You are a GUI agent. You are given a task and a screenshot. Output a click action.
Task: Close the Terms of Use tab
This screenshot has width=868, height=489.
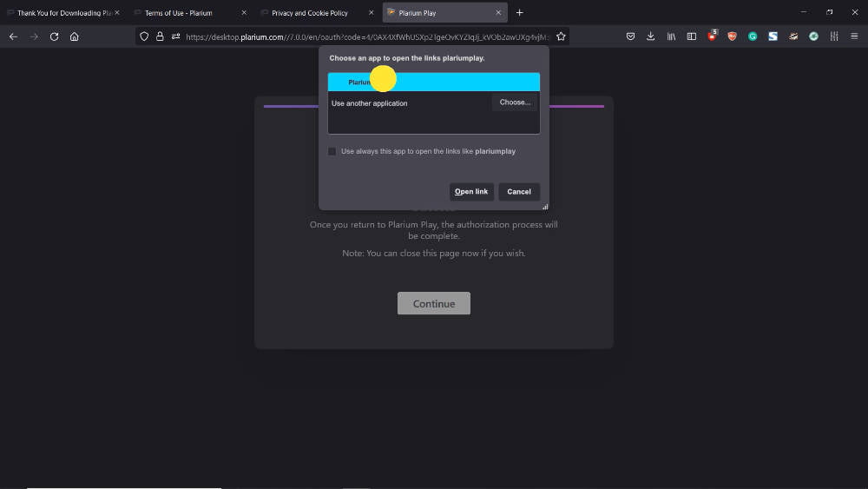tap(244, 12)
